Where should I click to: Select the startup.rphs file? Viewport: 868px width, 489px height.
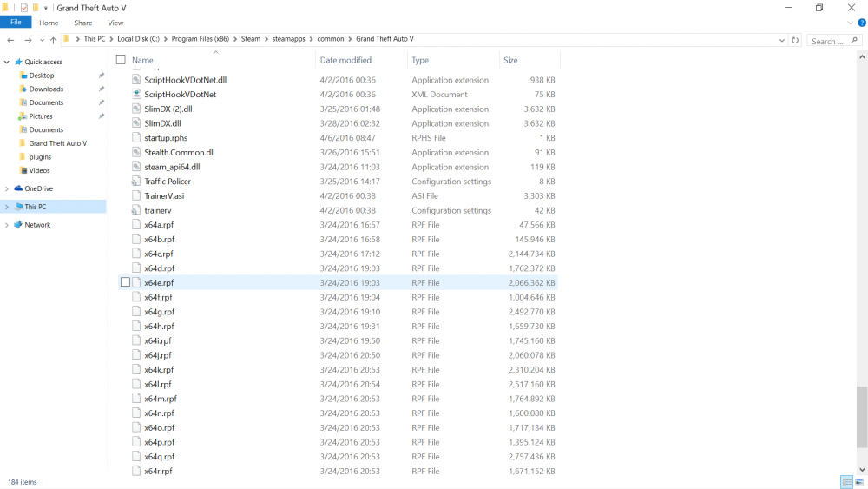(166, 138)
